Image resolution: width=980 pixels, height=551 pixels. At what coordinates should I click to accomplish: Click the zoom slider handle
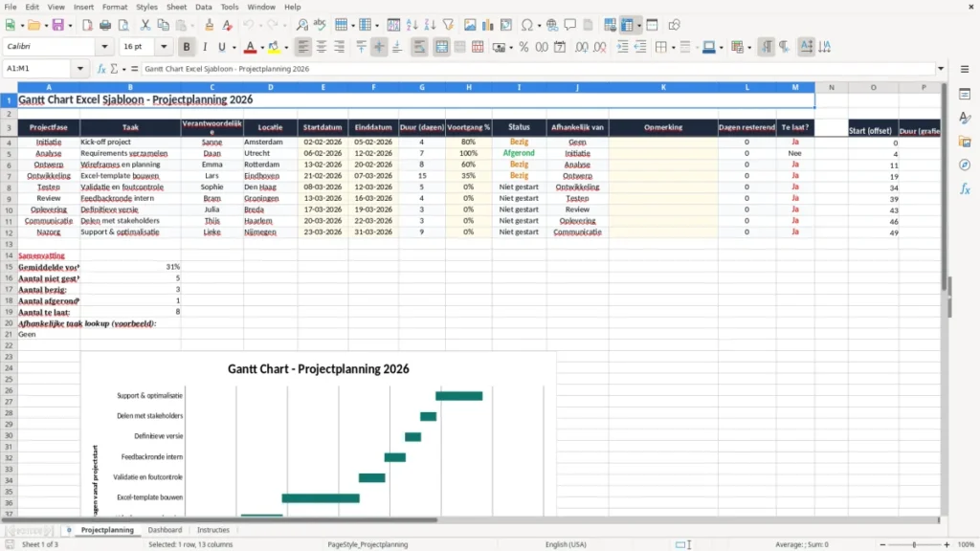pos(914,544)
